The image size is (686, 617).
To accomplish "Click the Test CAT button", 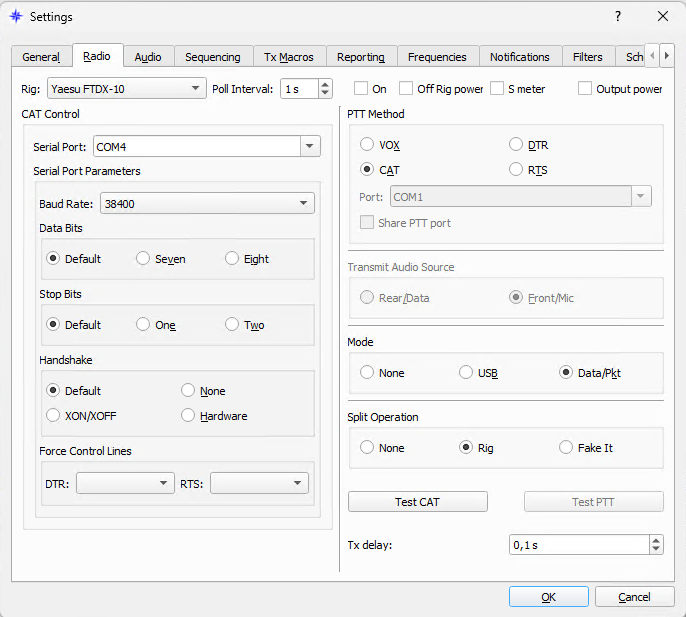I will pos(418,501).
